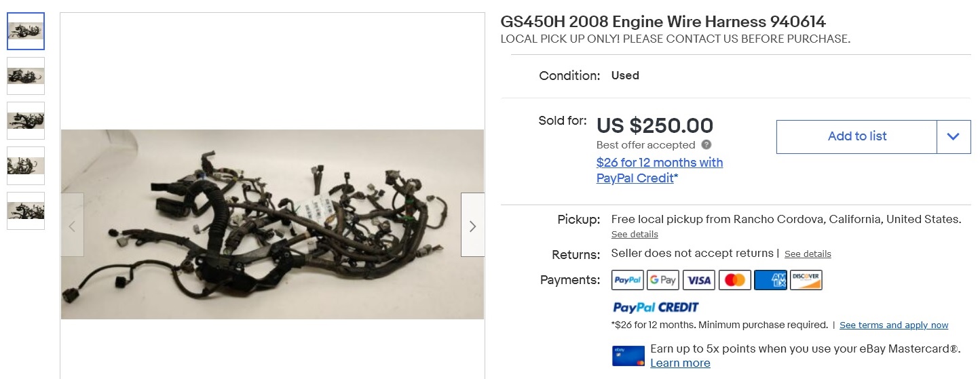Click the Visa card icon
980x379 pixels.
pos(699,280)
